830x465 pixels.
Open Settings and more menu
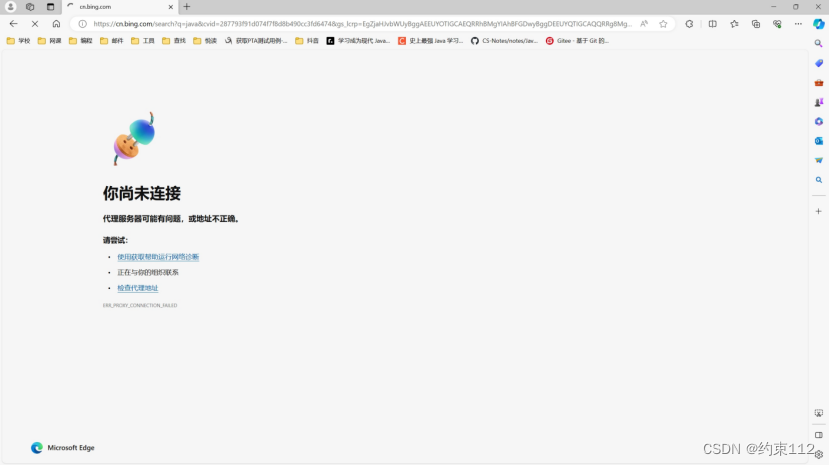798,24
